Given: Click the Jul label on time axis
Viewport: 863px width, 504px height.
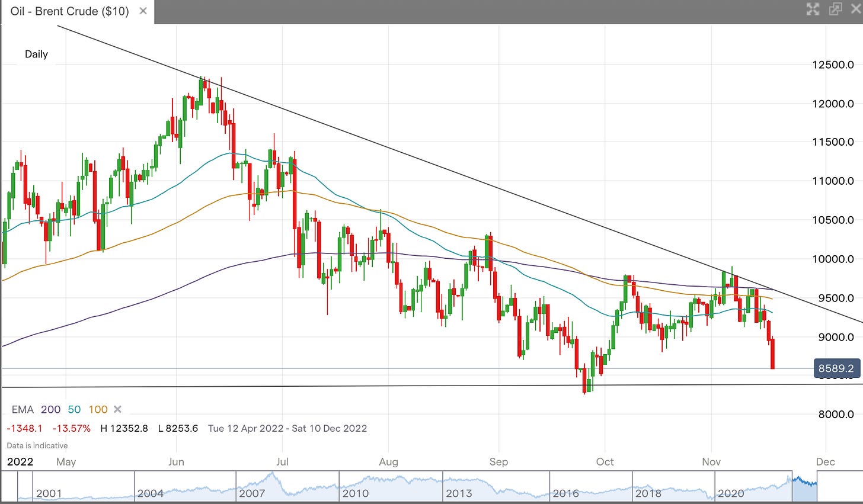Looking at the screenshot, I should pos(282,461).
